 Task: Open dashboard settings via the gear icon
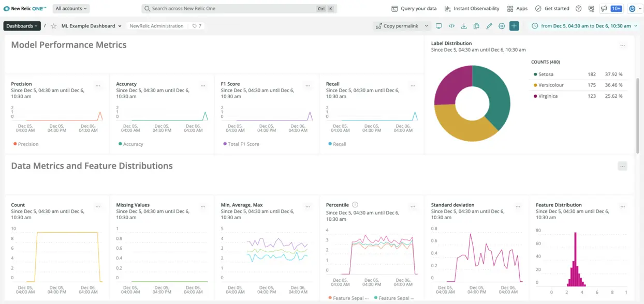click(x=501, y=25)
